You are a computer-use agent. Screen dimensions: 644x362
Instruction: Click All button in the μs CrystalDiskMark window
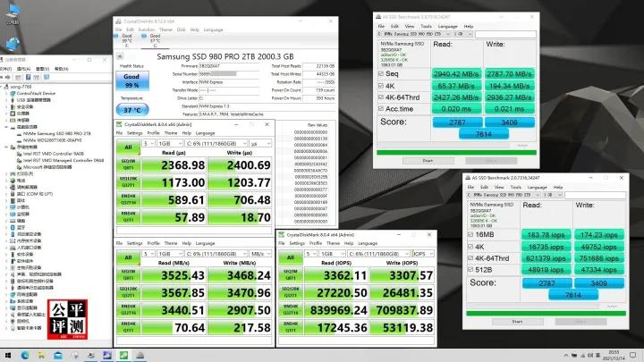(128, 147)
